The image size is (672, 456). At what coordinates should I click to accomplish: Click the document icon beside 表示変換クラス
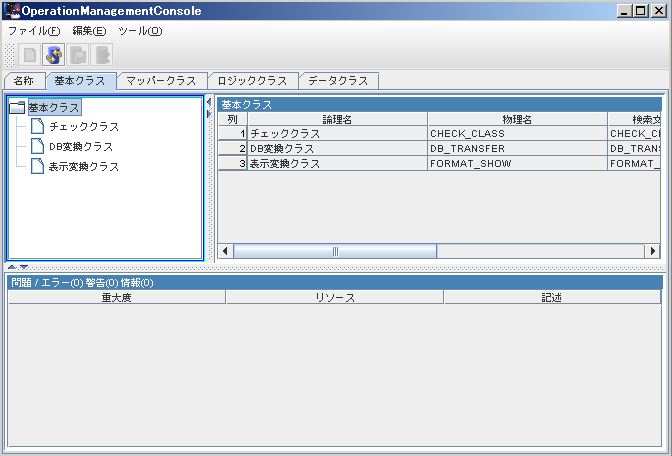[37, 166]
